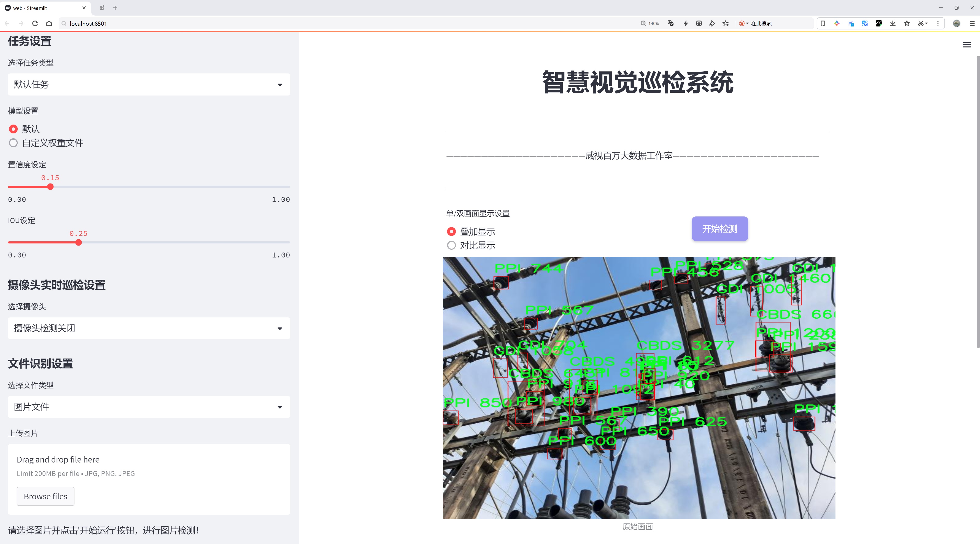Click the Browse files button

tap(45, 496)
